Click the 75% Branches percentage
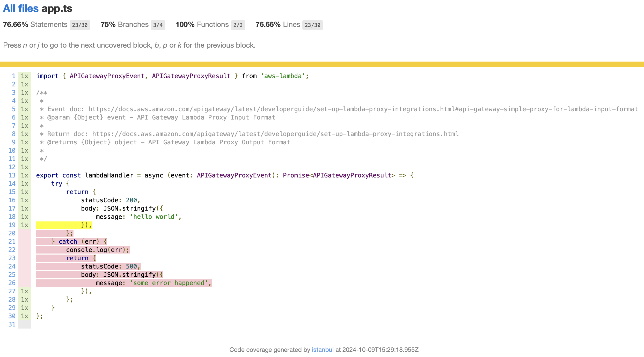 pos(108,25)
